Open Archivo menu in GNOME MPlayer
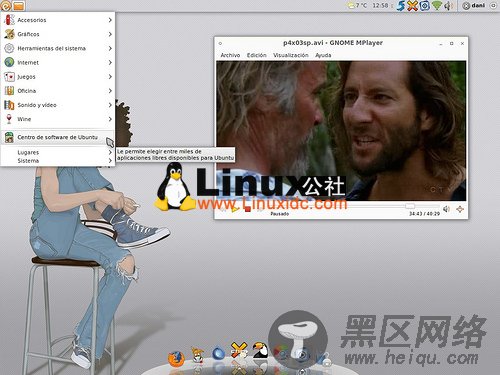The height and width of the screenshot is (375, 500). [x=230, y=55]
